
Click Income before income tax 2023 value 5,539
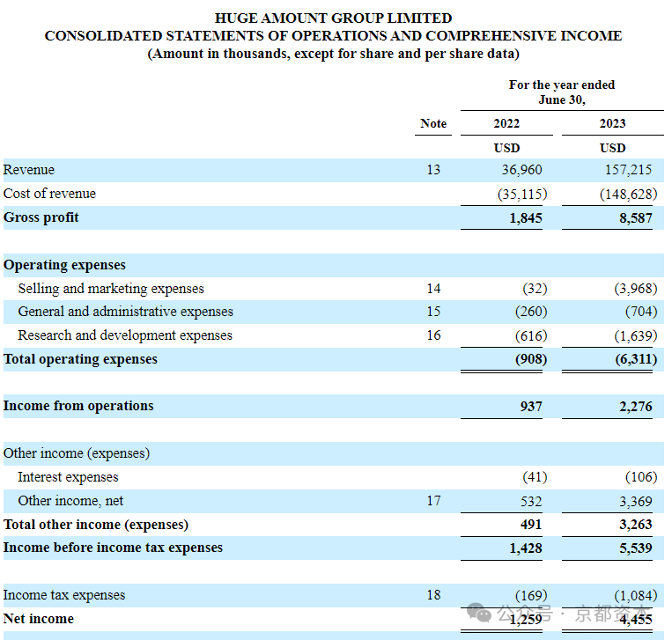coord(636,548)
